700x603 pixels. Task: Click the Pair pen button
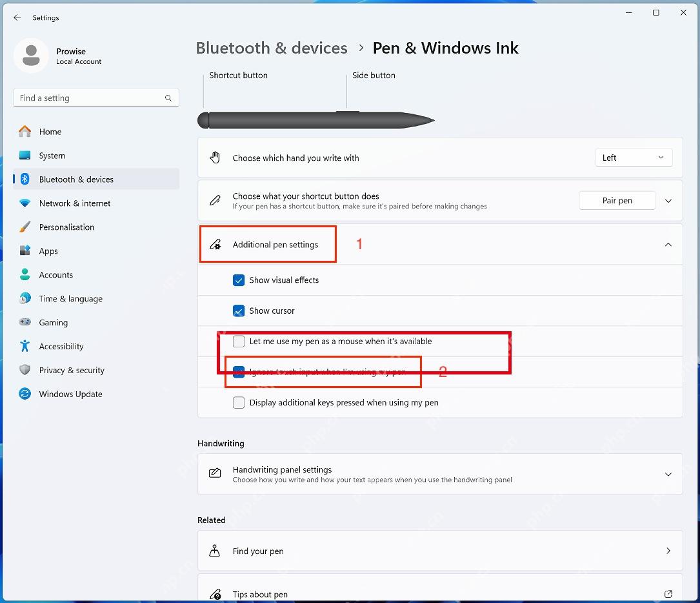(617, 201)
